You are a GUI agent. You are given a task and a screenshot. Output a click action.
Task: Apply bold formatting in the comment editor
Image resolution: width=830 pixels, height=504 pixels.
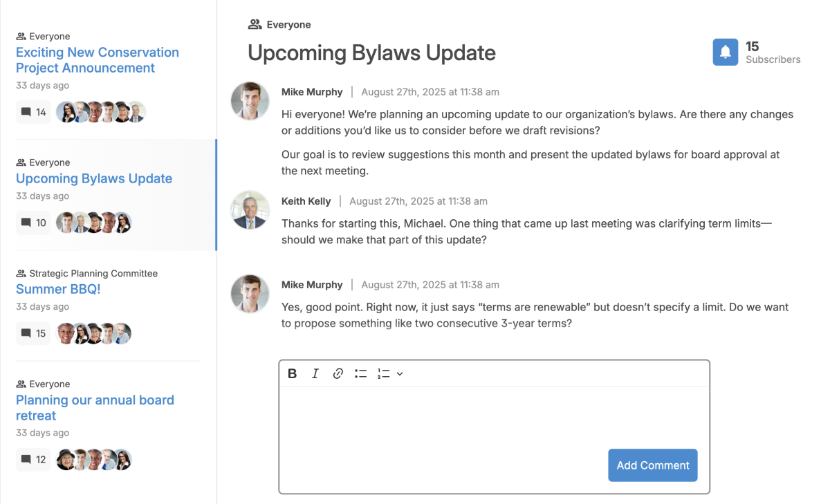pos(292,373)
